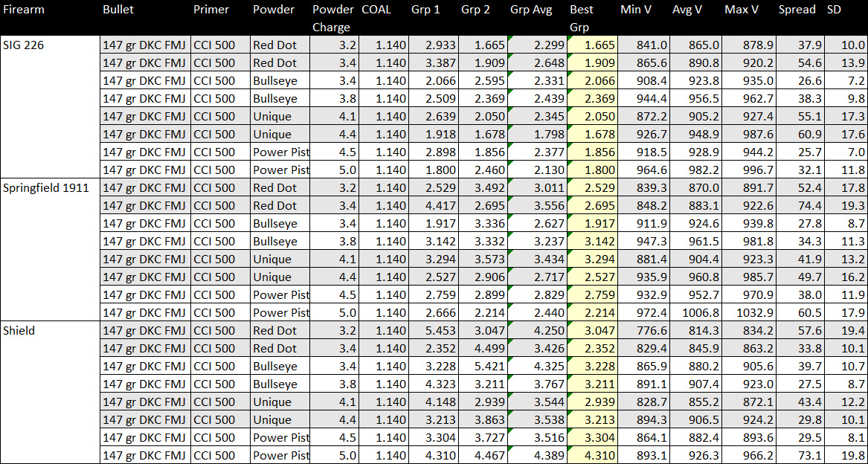Click the Powder Charge header cell
Screen dimensions: 868x464
(332, 18)
